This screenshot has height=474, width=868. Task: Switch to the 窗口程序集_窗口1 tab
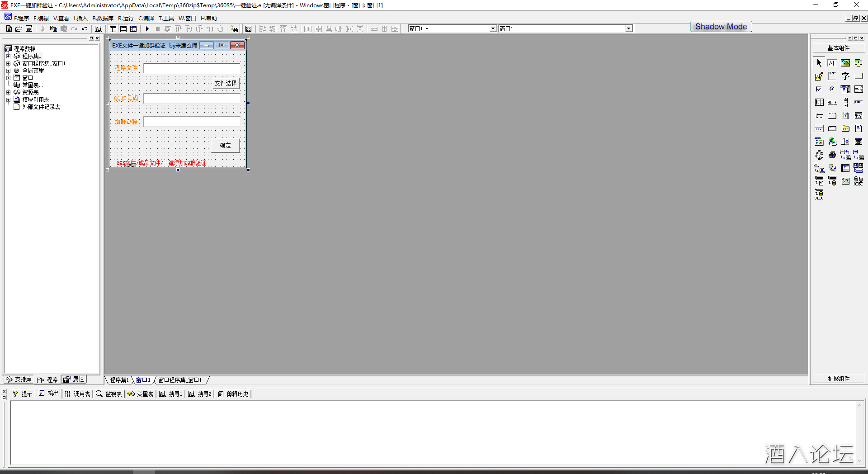pos(180,380)
